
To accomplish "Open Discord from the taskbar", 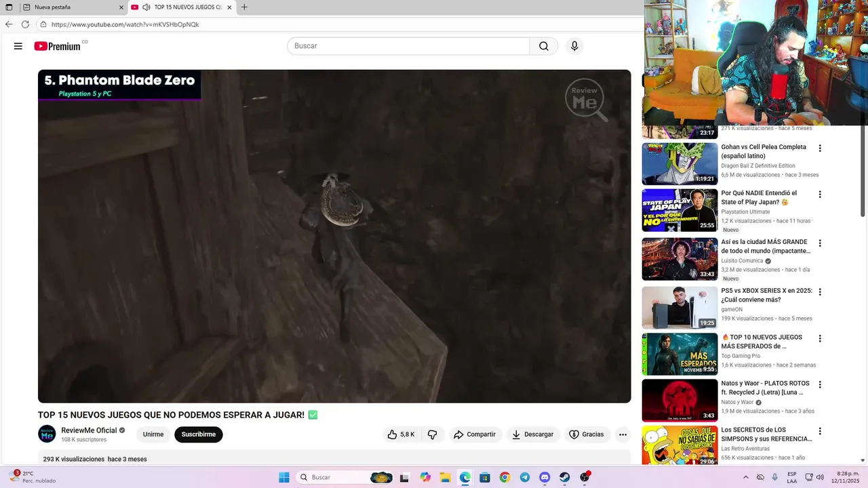I will (545, 477).
